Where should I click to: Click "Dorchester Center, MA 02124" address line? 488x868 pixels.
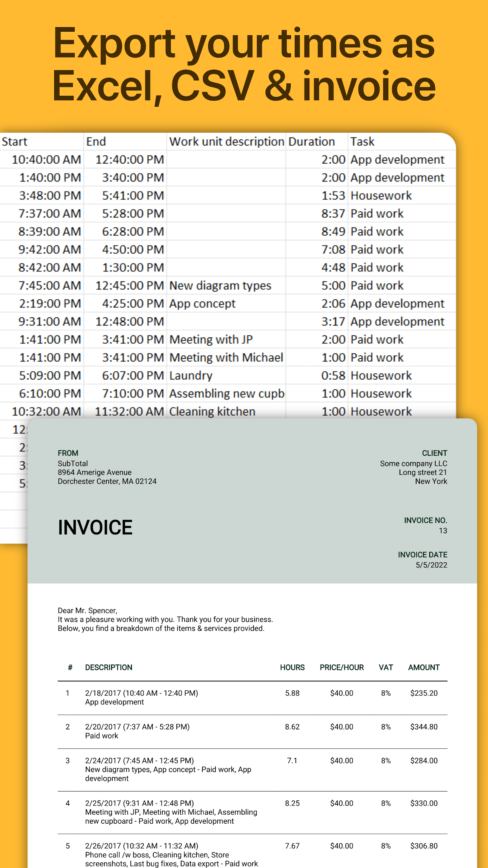point(107,482)
